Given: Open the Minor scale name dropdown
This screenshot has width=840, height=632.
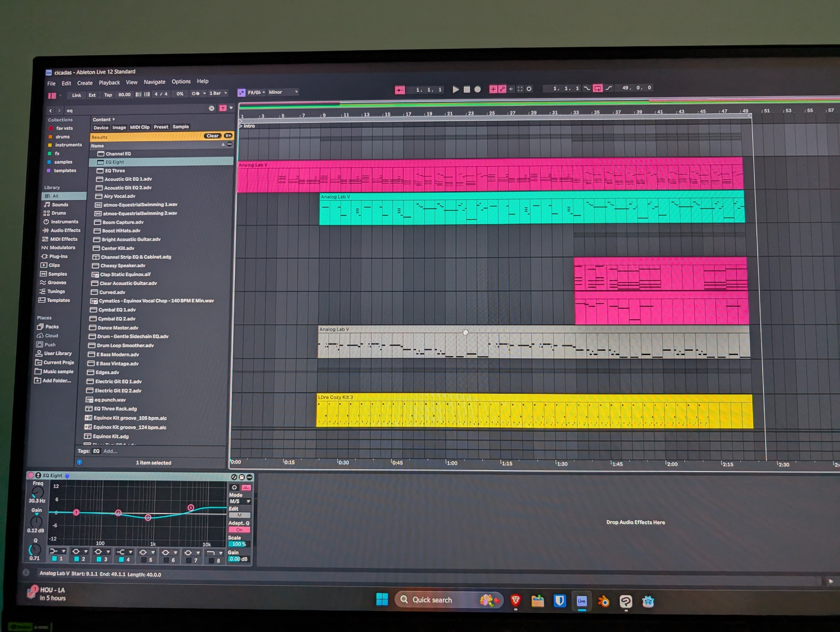Looking at the screenshot, I should [x=283, y=92].
